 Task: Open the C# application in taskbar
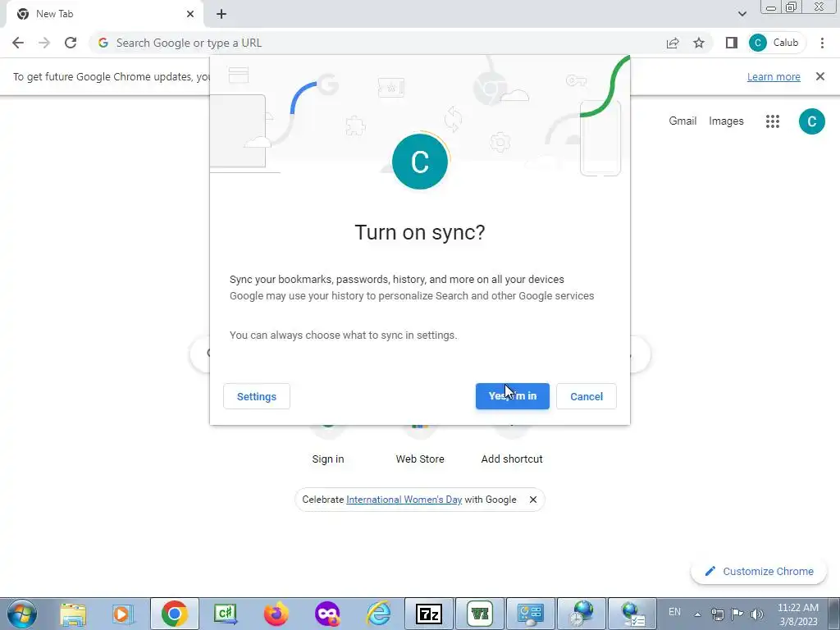click(x=226, y=614)
